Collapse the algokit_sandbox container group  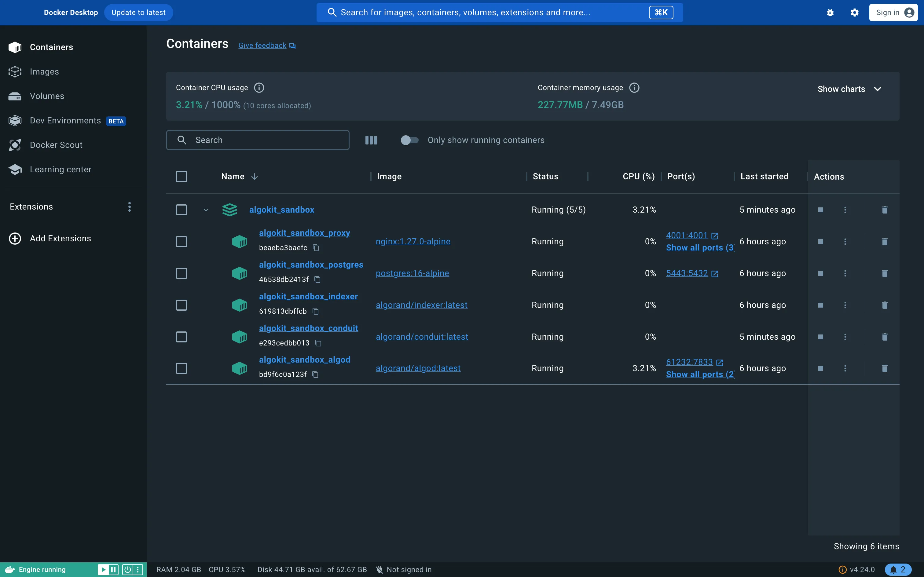pos(206,210)
